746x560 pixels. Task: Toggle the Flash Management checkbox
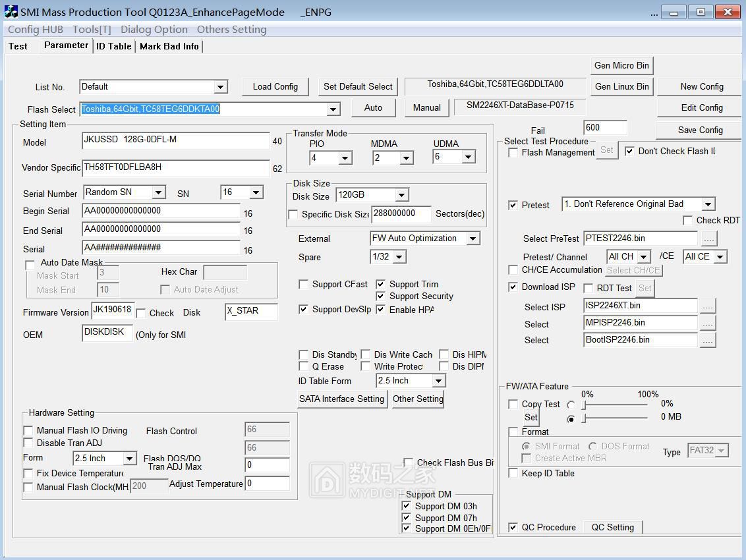(x=513, y=153)
